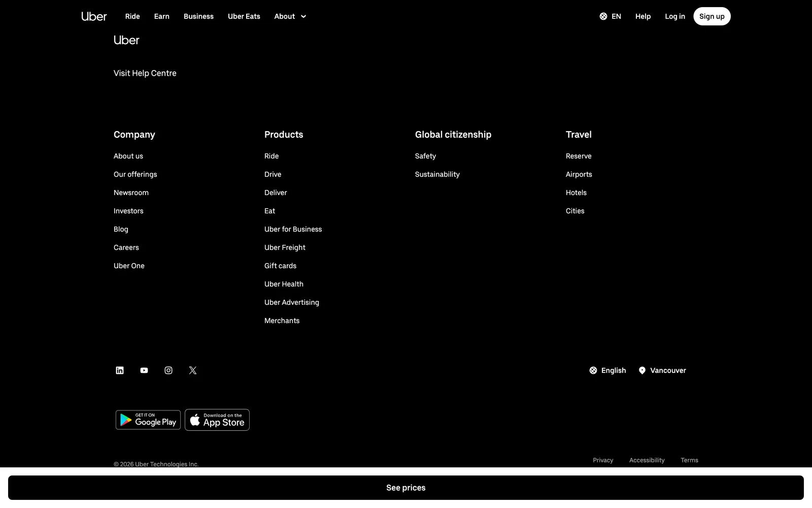Viewport: 812px width, 508px height.
Task: Open the Gift cards link
Action: 280,266
